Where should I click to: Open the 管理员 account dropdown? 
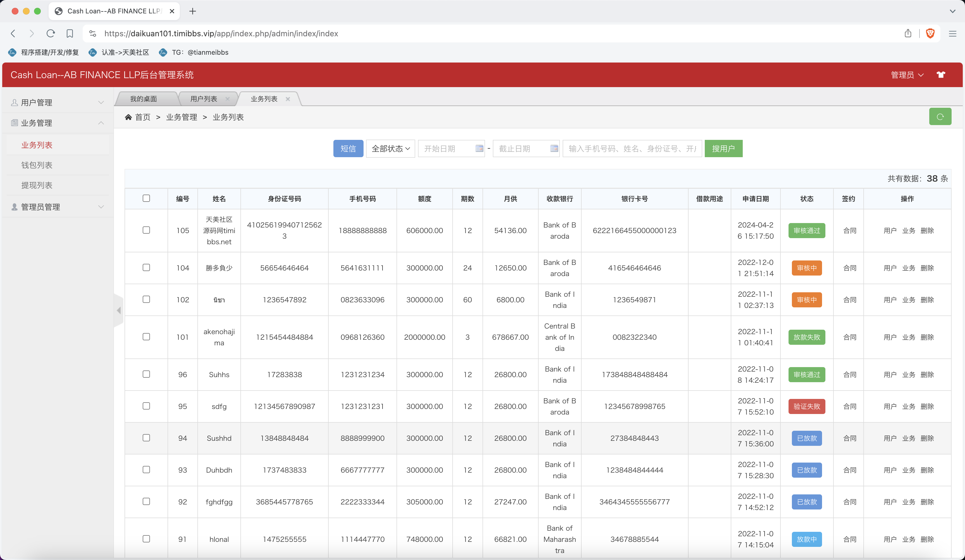click(907, 75)
